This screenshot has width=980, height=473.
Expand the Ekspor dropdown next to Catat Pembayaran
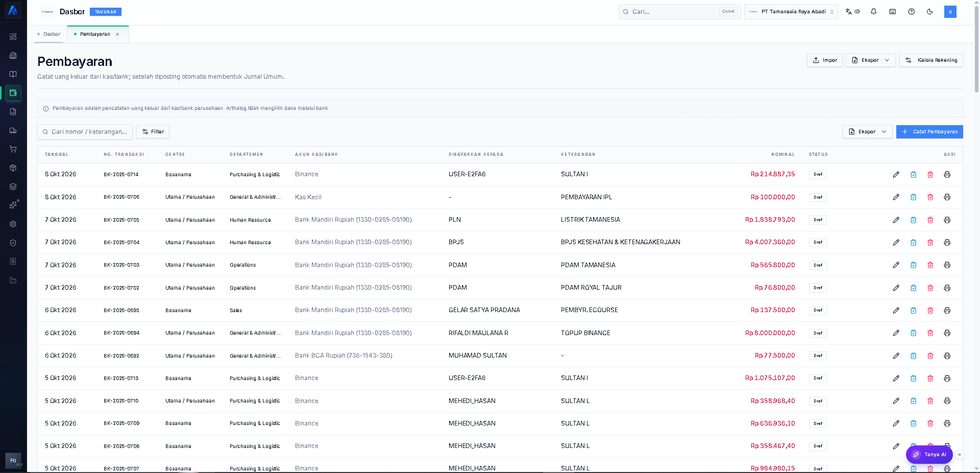coord(867,132)
